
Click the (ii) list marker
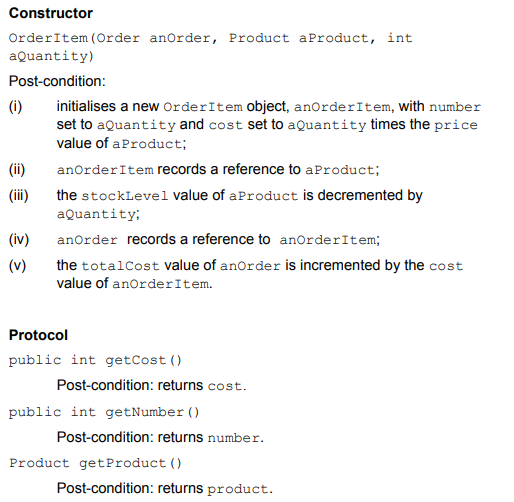(17, 169)
